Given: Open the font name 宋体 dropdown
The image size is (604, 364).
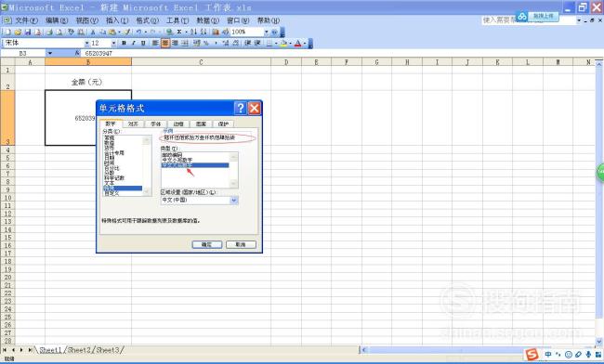Looking at the screenshot, I should click(87, 43).
